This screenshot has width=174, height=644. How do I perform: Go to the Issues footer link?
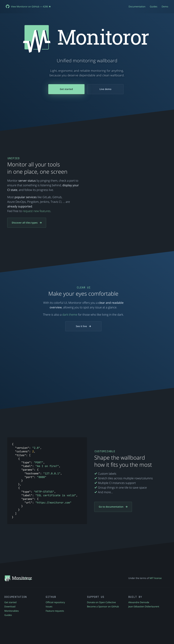(49, 606)
